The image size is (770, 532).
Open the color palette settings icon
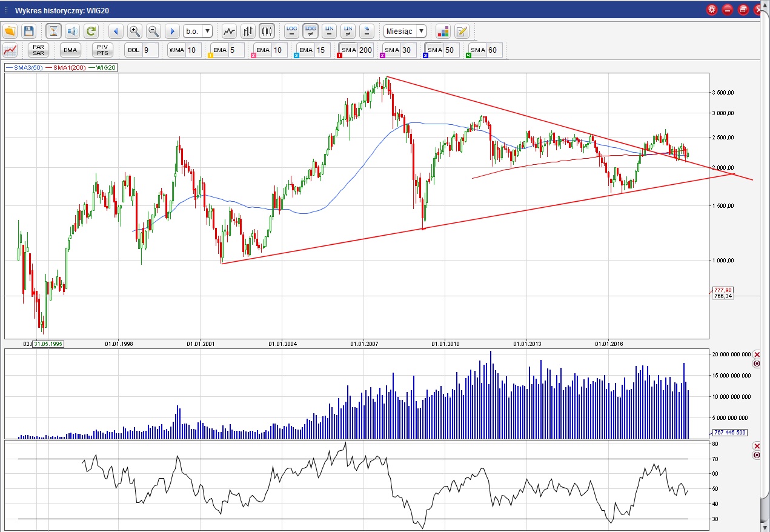pyautogui.click(x=443, y=32)
